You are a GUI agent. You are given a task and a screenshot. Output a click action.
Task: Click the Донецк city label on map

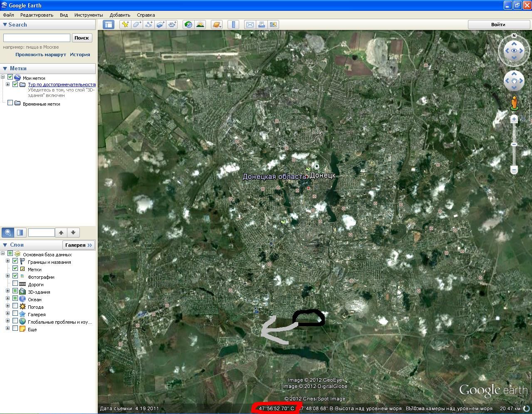coord(323,176)
